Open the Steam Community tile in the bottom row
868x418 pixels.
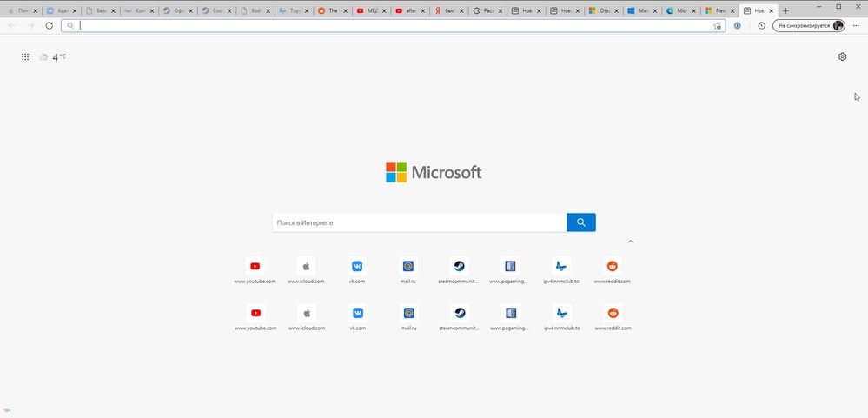tap(460, 317)
